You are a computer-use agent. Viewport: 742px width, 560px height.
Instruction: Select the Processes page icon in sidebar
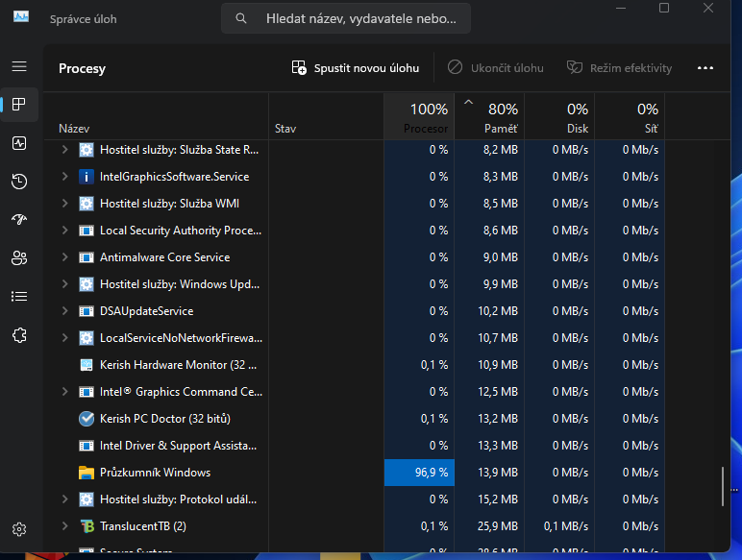[19, 105]
